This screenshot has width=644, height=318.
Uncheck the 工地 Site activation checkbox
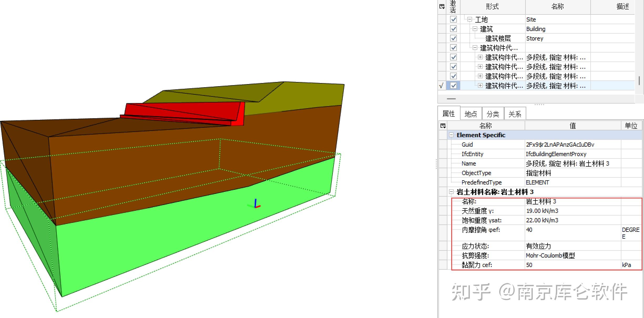(453, 19)
